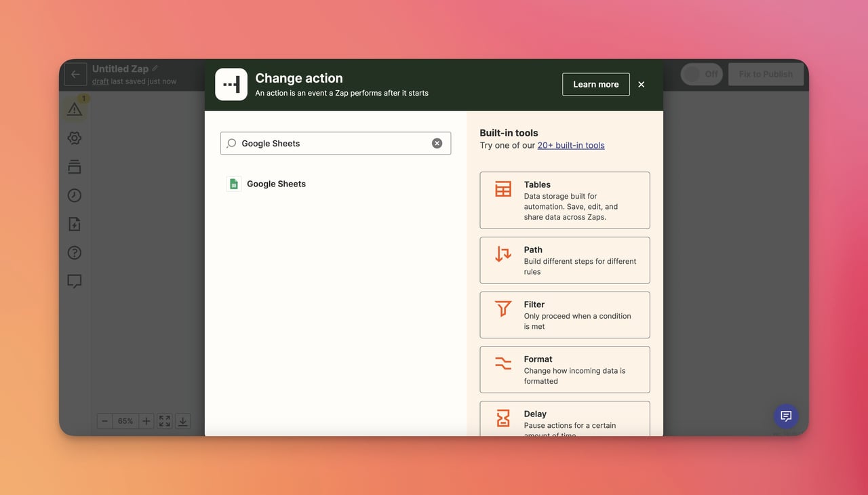
Task: Click the Tables card title
Action: [537, 184]
